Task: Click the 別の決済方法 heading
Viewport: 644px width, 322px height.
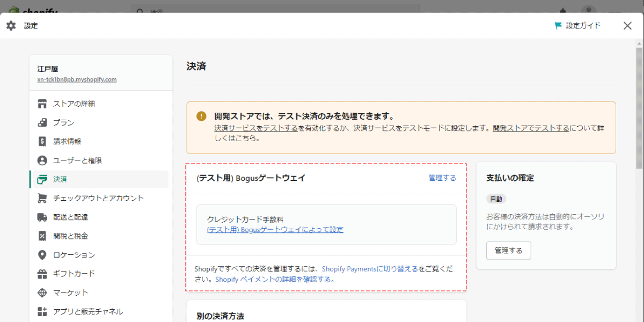Action: 221,316
